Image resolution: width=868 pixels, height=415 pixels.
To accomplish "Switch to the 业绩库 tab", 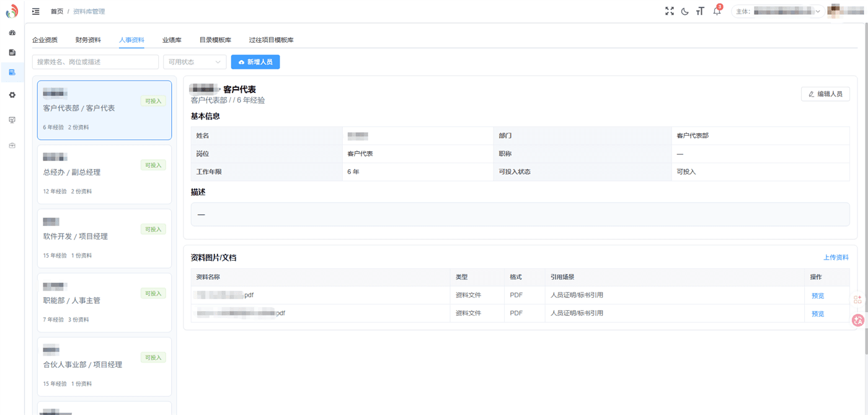I will tap(172, 40).
